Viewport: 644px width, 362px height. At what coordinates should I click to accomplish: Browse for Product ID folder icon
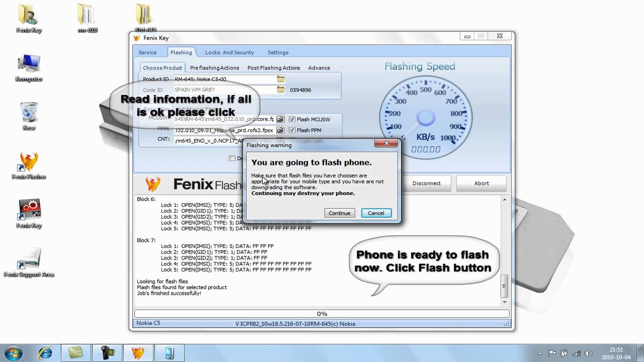tap(281, 79)
